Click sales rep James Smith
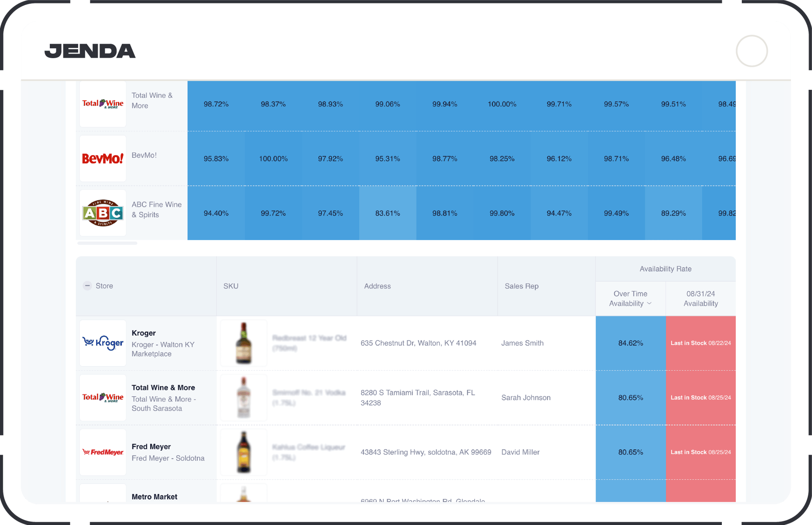Viewport: 812px width, 525px height. click(522, 343)
